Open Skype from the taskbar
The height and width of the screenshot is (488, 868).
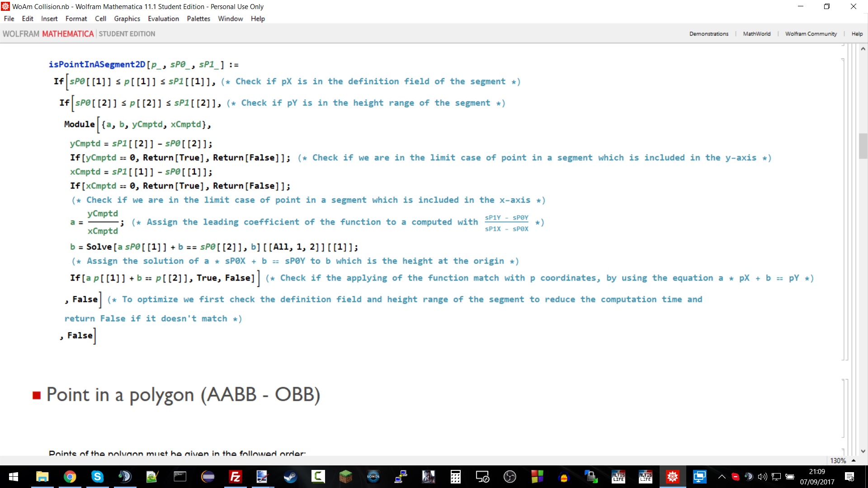tap(97, 477)
